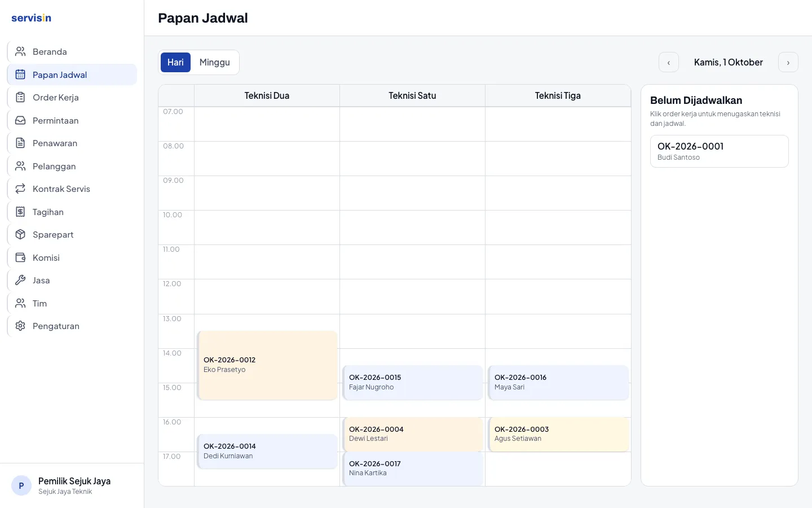This screenshot has height=508, width=812.
Task: Click the servisin logo
Action: pyautogui.click(x=31, y=17)
